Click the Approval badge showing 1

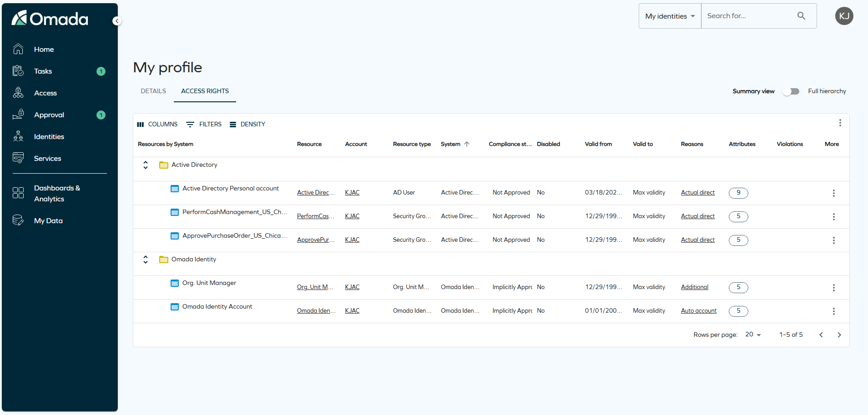click(x=101, y=115)
